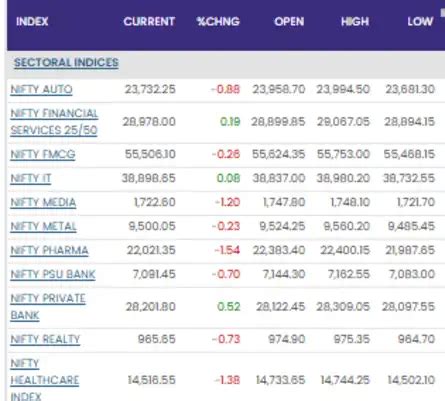Viewport: 445px width, 401px height.
Task: Click the %CHNG column header
Action: [x=218, y=22]
